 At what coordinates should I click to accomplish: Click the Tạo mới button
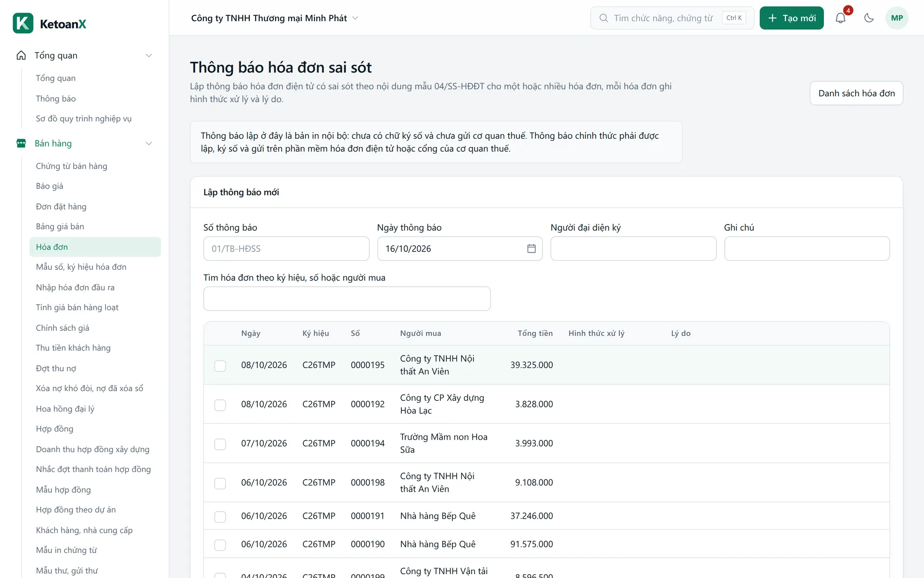click(x=792, y=18)
